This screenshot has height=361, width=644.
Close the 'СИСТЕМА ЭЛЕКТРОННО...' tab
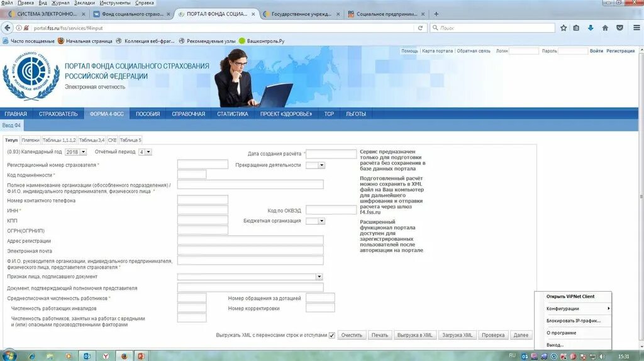[84, 14]
